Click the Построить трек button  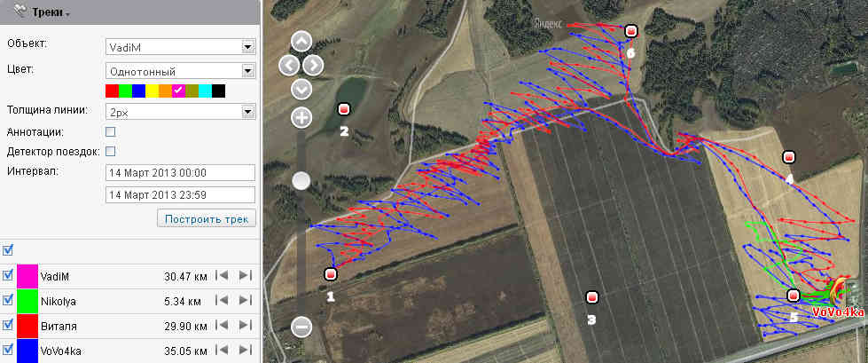point(207,218)
